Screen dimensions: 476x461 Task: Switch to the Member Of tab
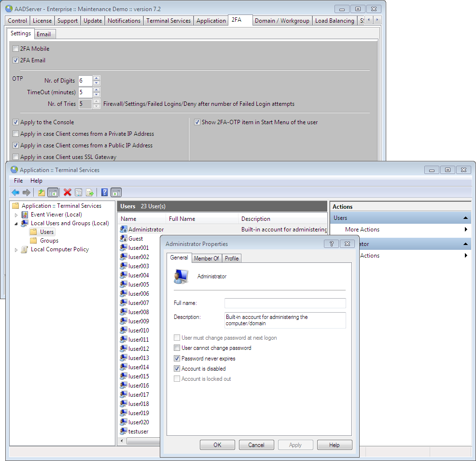(x=206, y=259)
